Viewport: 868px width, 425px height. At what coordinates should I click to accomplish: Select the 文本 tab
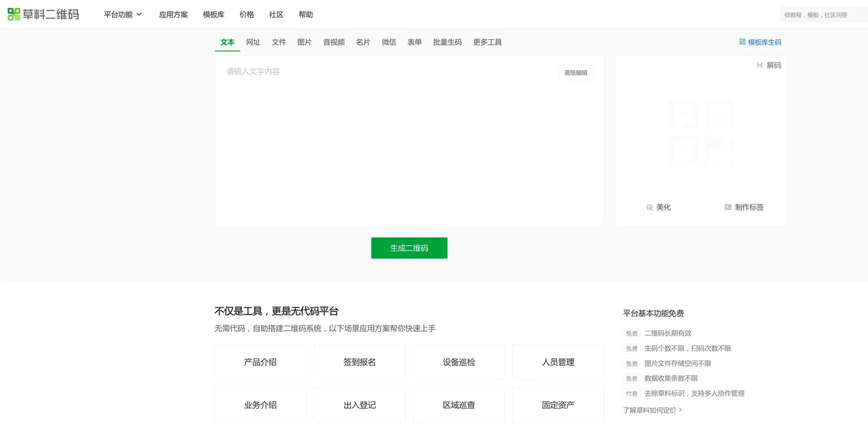228,42
